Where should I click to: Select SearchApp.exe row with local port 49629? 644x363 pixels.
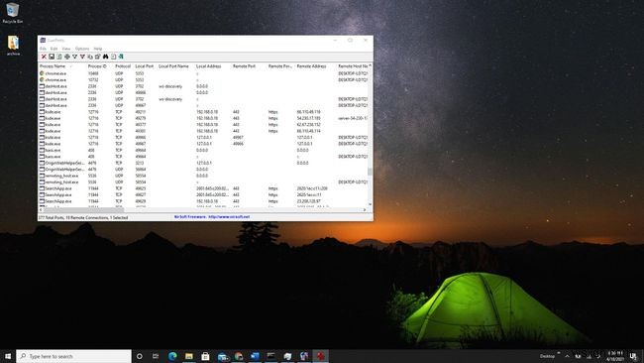(x=203, y=201)
